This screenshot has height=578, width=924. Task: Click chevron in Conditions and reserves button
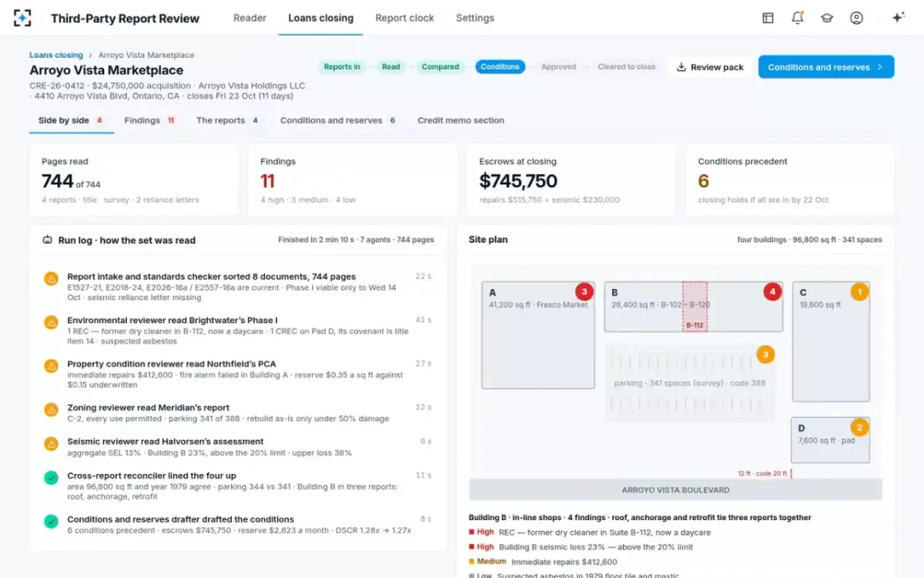[880, 67]
